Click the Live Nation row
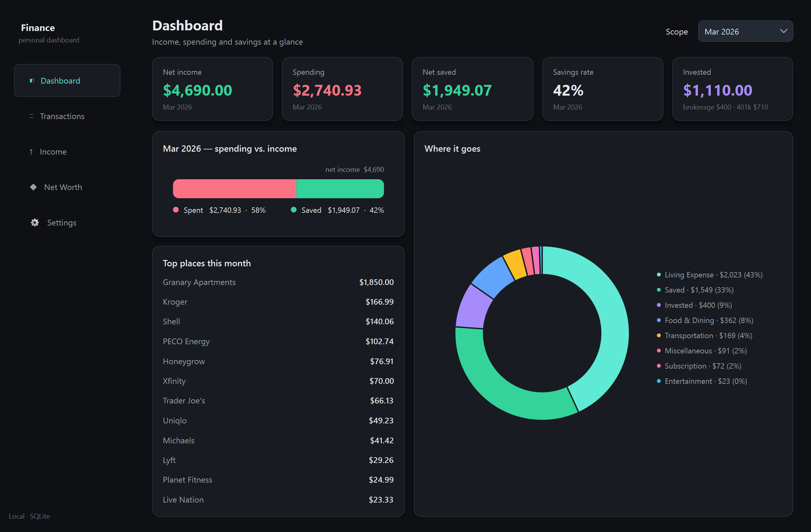811x532 pixels. point(278,500)
